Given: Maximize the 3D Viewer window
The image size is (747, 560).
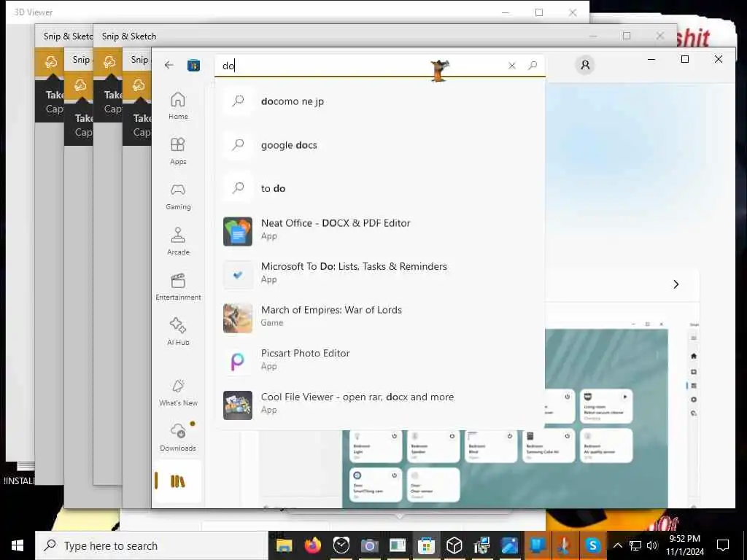Looking at the screenshot, I should [539, 12].
